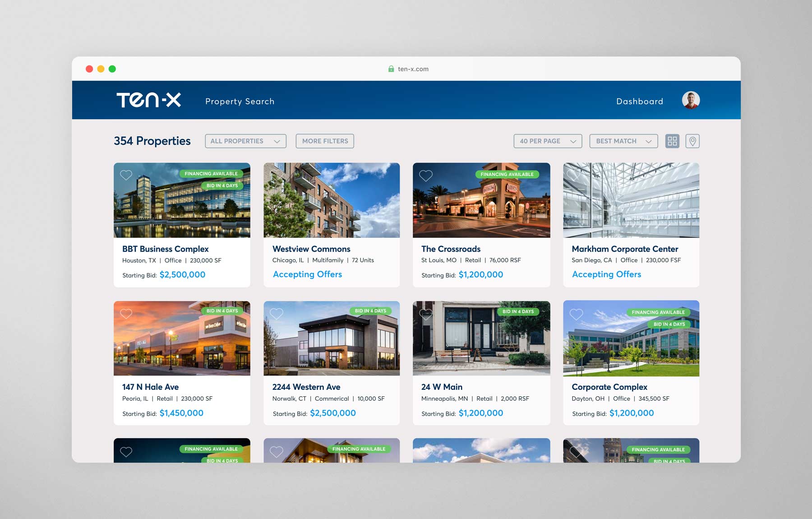Favorite The Crossroads with heart icon

[x=426, y=176]
